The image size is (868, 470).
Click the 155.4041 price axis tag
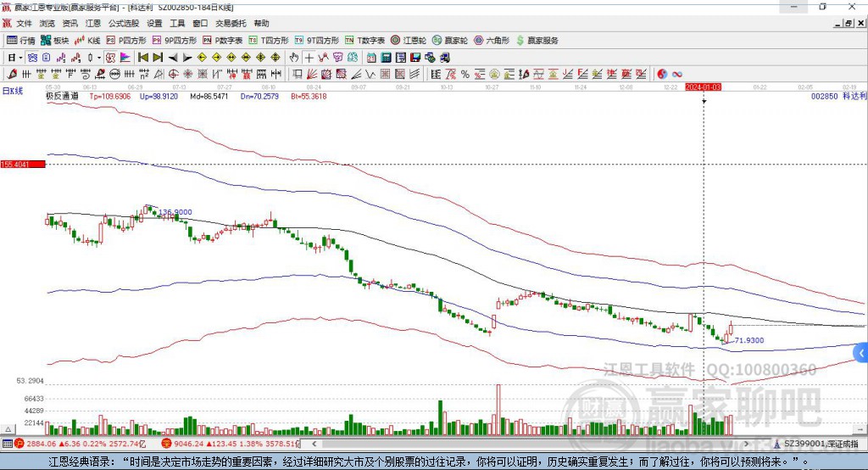23,165
